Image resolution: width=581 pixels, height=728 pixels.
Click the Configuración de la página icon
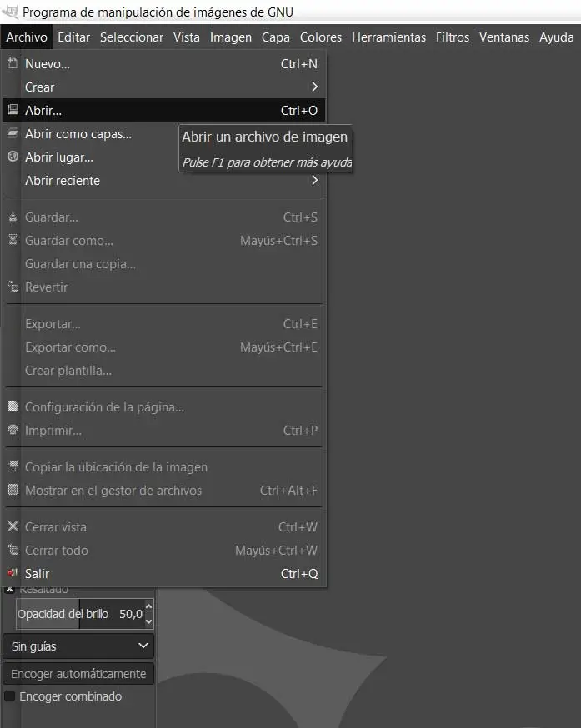[13, 406]
